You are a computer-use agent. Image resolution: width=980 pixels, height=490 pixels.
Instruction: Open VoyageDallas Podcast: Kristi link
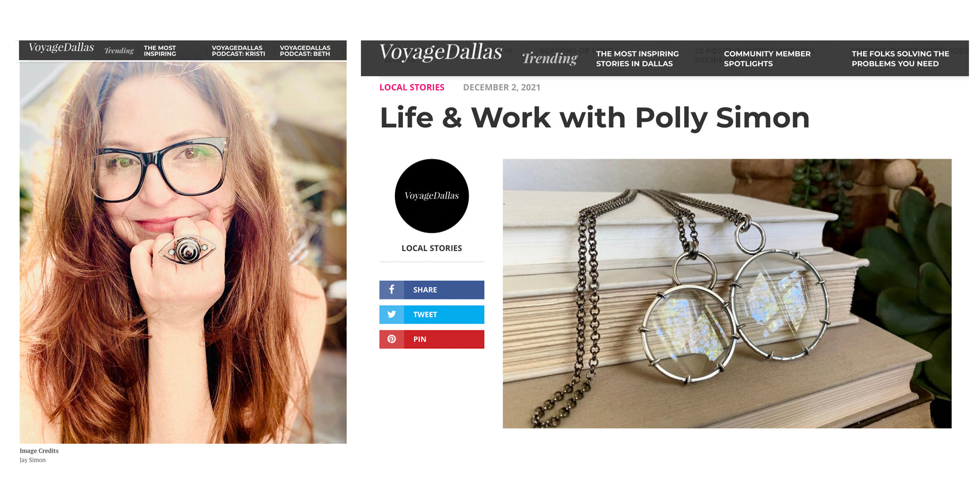[x=238, y=51]
